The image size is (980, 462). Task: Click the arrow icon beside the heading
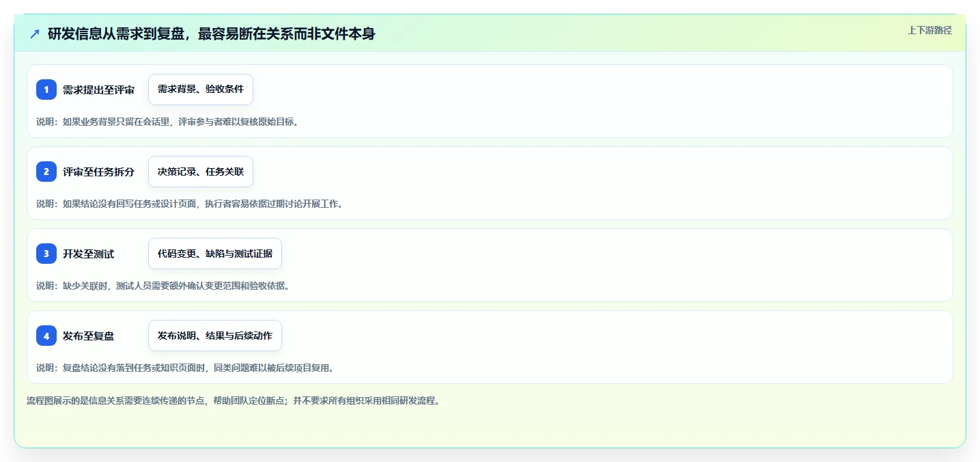pyautogui.click(x=35, y=33)
